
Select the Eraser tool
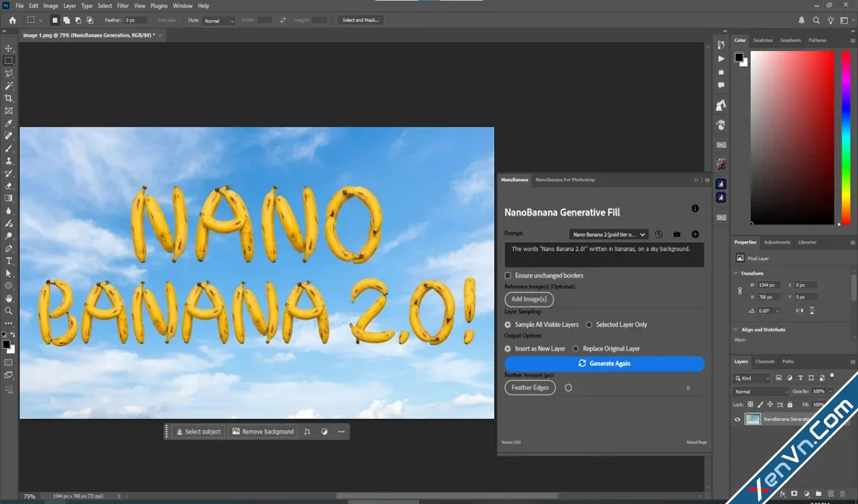[x=9, y=186]
